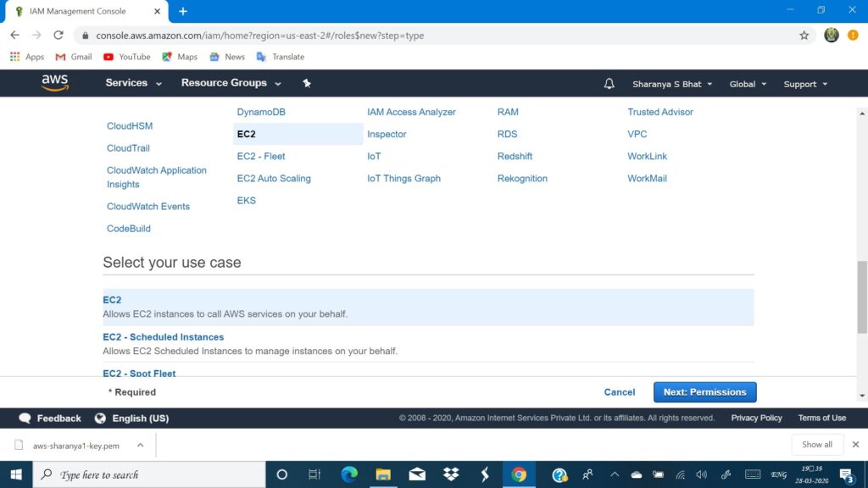Viewport: 868px width, 488px height.
Task: Click the browser address bar
Action: tap(442, 36)
